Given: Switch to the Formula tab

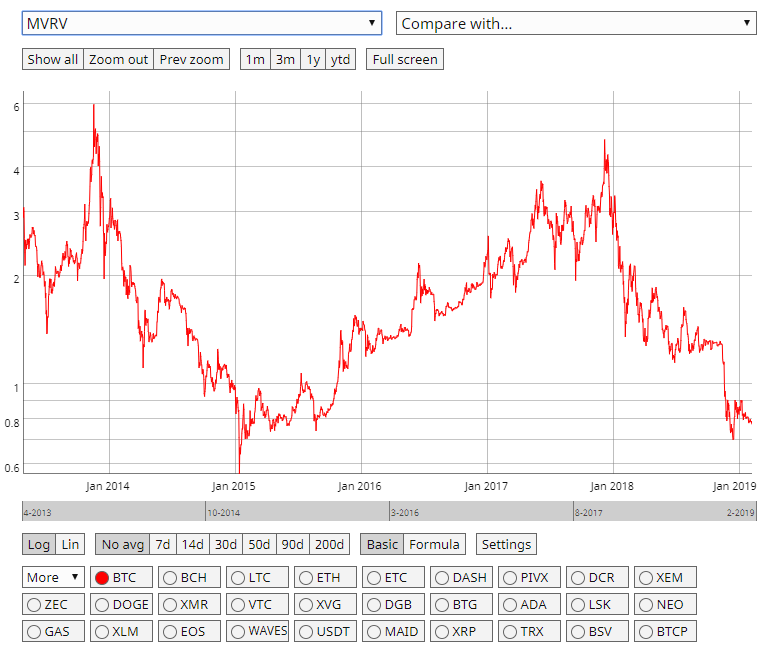Looking at the screenshot, I should 435,544.
